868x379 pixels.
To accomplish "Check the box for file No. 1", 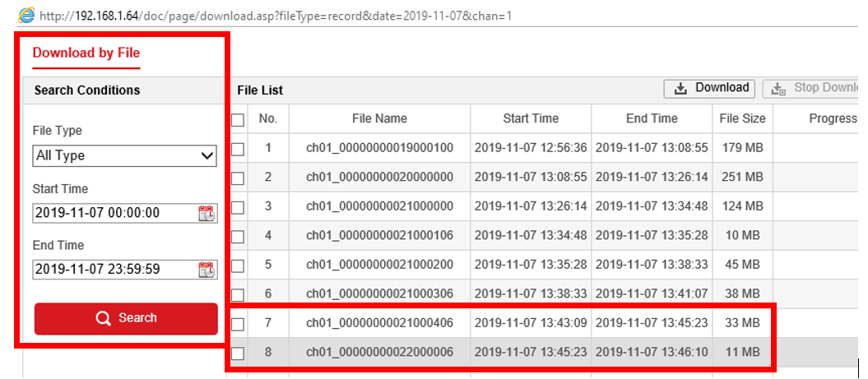I will coord(238,150).
